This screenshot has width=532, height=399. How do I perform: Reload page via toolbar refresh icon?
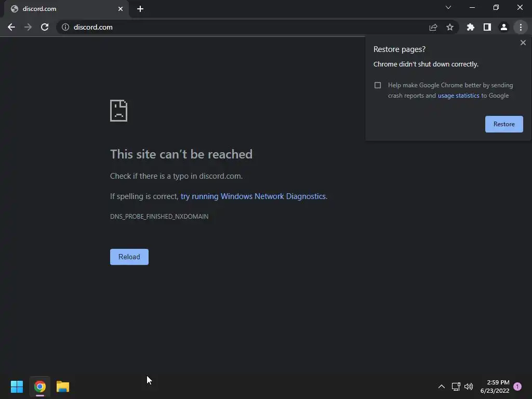[45, 27]
